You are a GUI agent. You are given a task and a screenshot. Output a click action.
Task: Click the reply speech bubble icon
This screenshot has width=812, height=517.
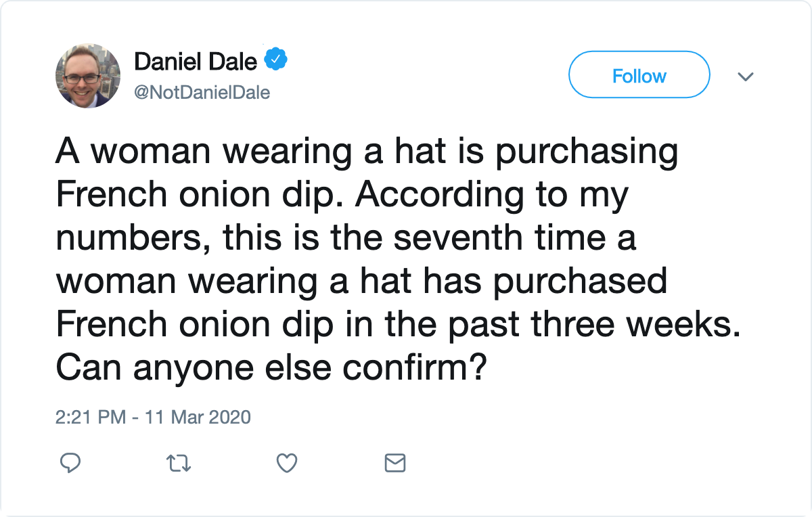coord(70,463)
